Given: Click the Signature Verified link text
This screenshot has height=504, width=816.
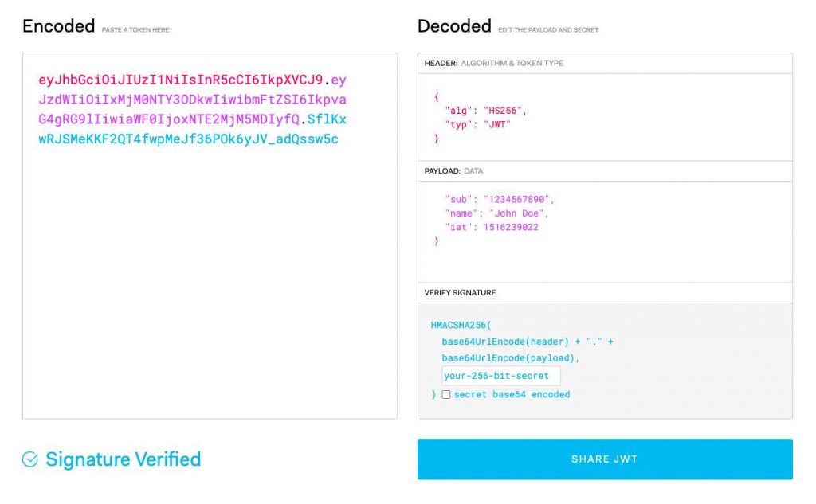Looking at the screenshot, I should tap(124, 459).
